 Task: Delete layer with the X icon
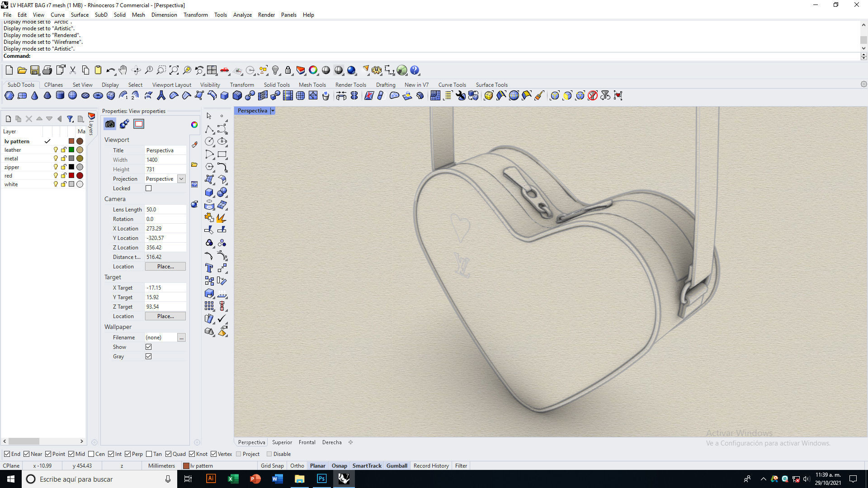29,119
